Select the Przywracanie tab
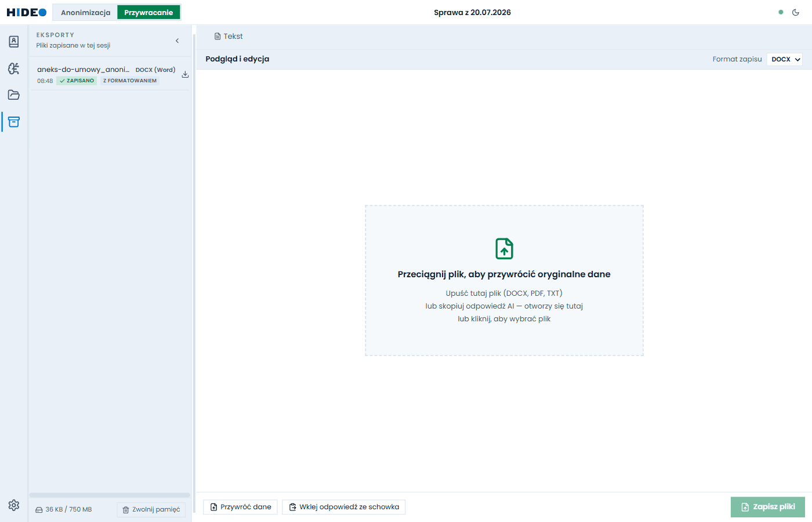Screen dimensions: 812x522 tap(148, 12)
